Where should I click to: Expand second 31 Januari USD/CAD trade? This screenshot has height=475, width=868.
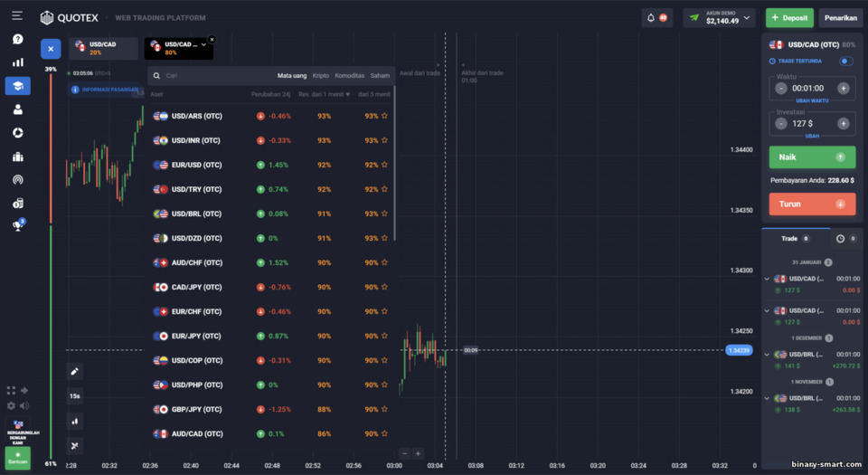click(767, 310)
